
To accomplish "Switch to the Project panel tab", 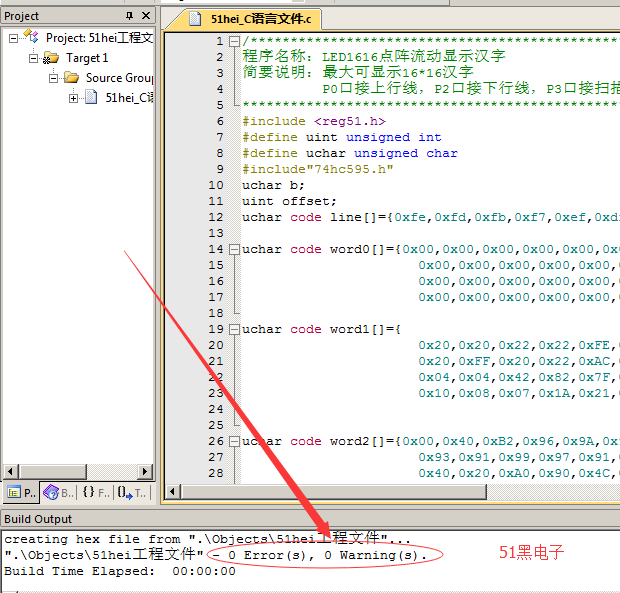I will (x=21, y=492).
